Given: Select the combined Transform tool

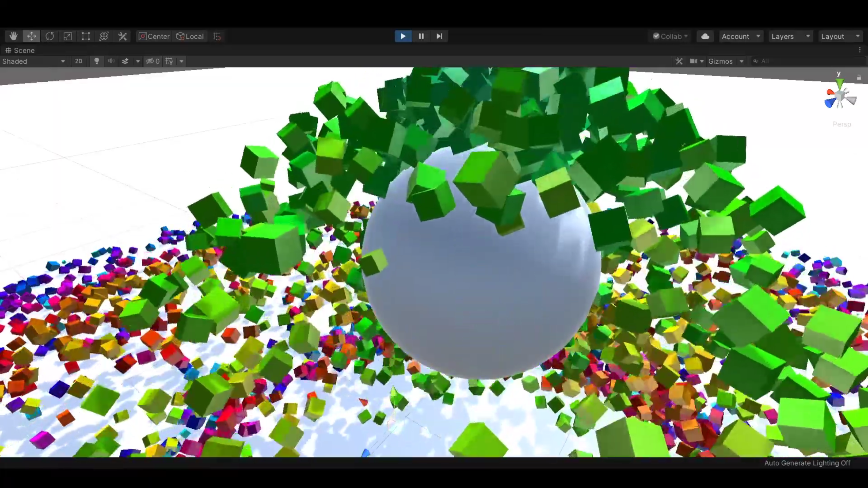Looking at the screenshot, I should pyautogui.click(x=104, y=36).
